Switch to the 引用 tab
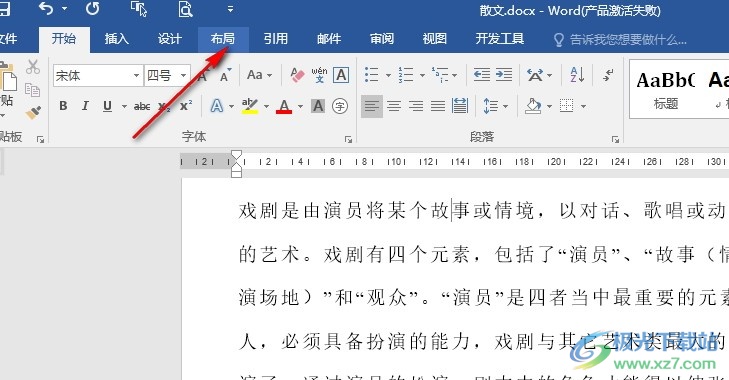 276,39
